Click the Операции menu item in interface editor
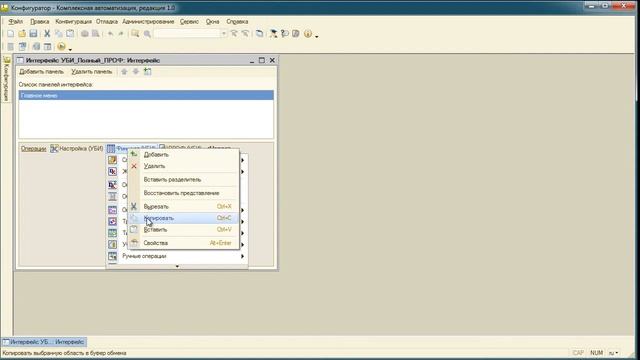 [33, 149]
